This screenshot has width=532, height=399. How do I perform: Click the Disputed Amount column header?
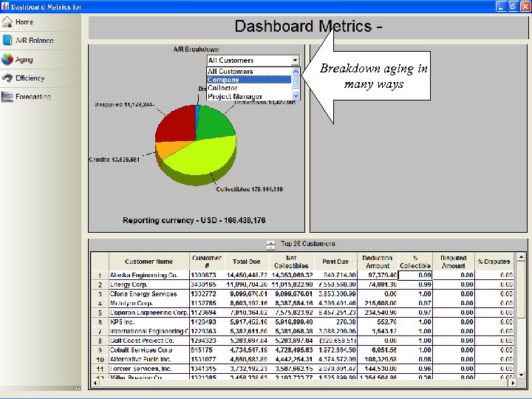pyautogui.click(x=453, y=262)
